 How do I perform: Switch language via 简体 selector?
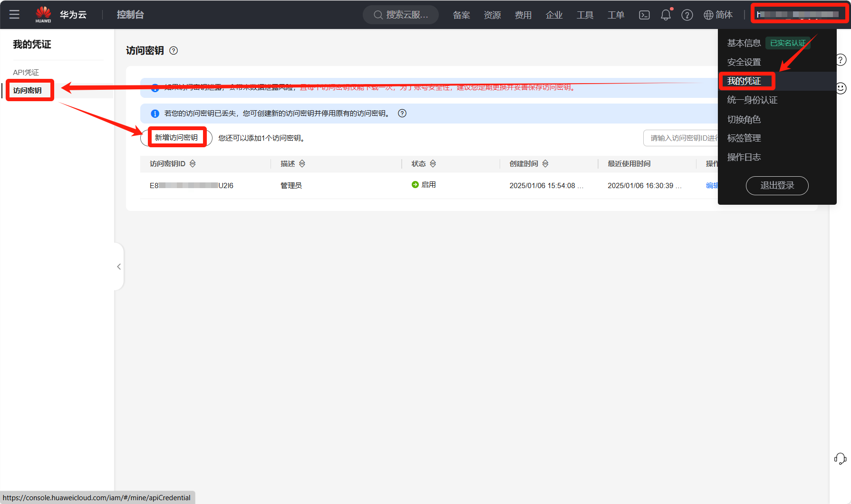(718, 15)
